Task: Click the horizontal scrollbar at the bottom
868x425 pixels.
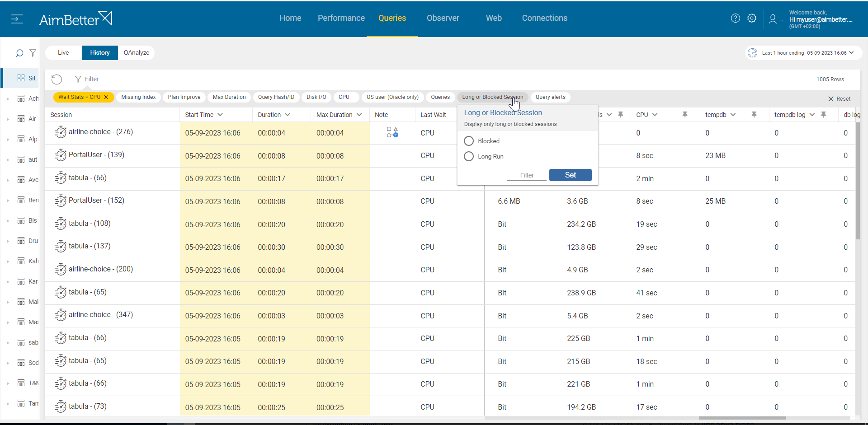Action: pos(741,418)
